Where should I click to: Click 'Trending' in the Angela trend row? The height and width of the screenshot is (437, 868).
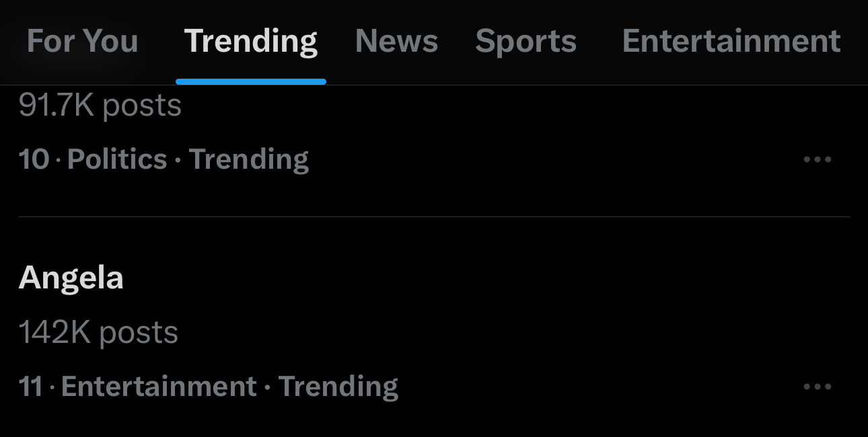tap(338, 387)
